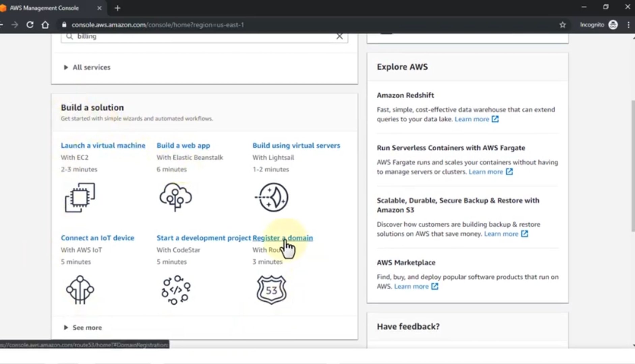Open a new browser tab

tap(117, 8)
